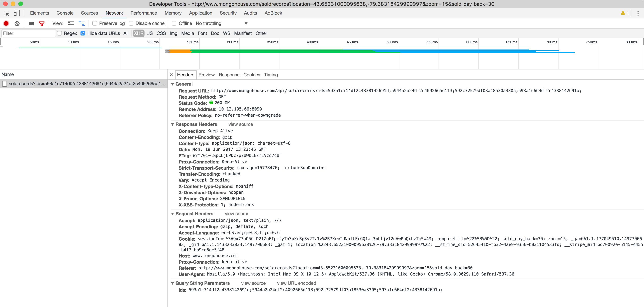Screen dimensions: 644x307
Task: Open the DevTools three-dot menu
Action: click(x=638, y=13)
